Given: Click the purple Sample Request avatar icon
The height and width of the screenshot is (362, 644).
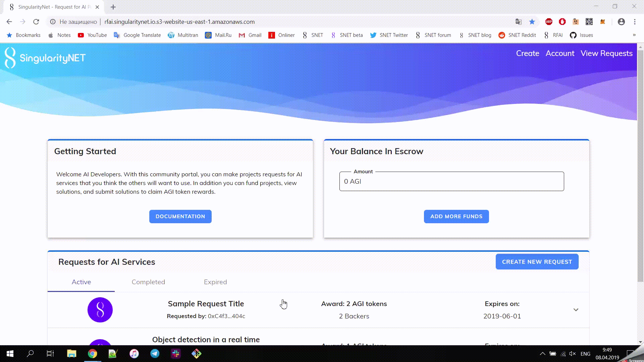Looking at the screenshot, I should point(100,310).
